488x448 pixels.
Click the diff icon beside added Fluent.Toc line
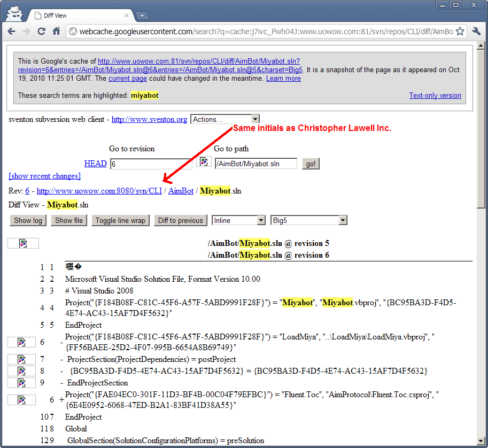click(x=21, y=400)
